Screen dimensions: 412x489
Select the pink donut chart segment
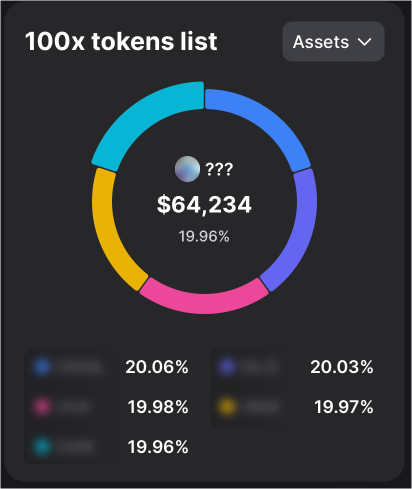pyautogui.click(x=204, y=298)
